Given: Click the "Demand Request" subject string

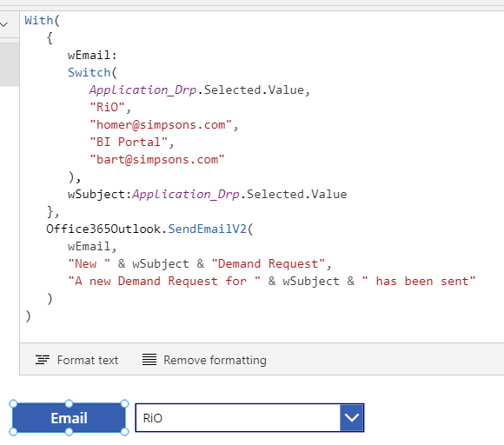Looking at the screenshot, I should pos(268,263).
